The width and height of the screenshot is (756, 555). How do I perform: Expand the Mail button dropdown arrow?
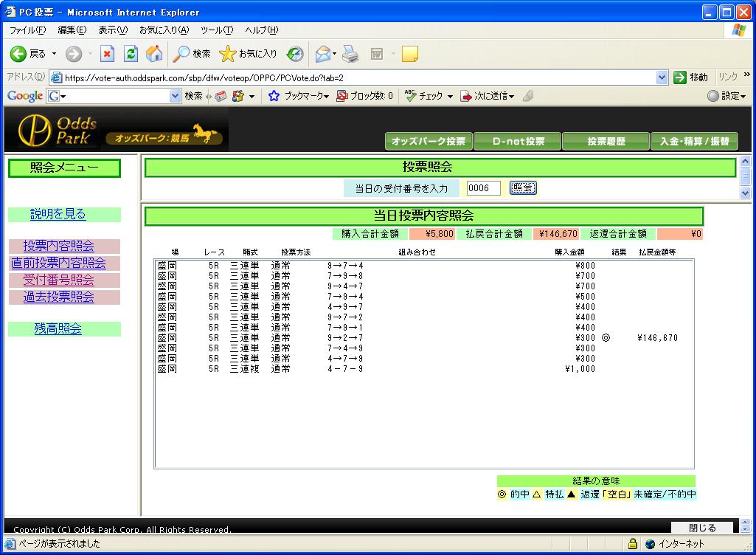coord(334,54)
